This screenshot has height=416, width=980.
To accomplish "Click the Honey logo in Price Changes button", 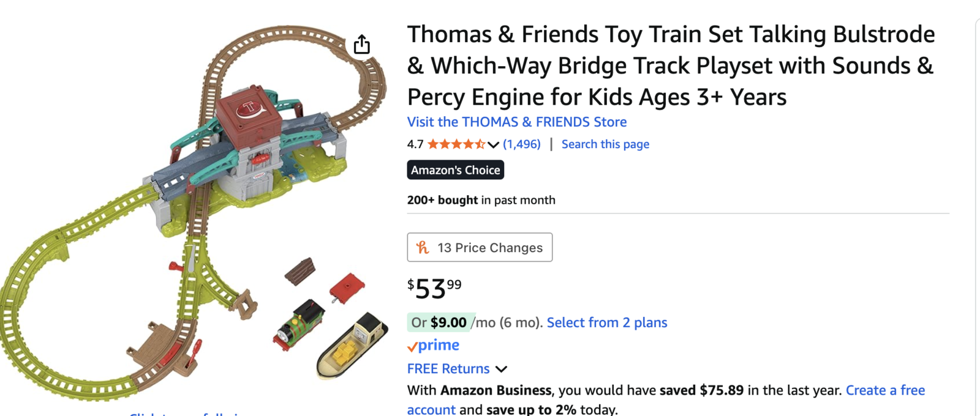I will click(423, 248).
